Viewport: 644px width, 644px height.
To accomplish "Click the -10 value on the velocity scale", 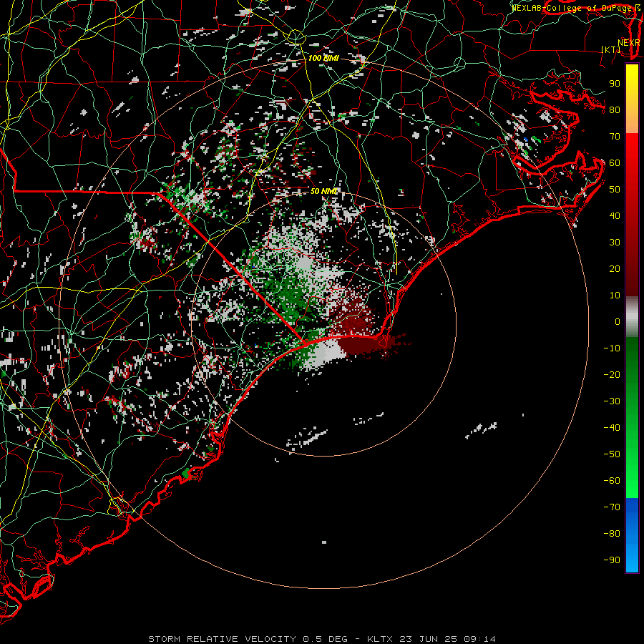I will [x=612, y=348].
